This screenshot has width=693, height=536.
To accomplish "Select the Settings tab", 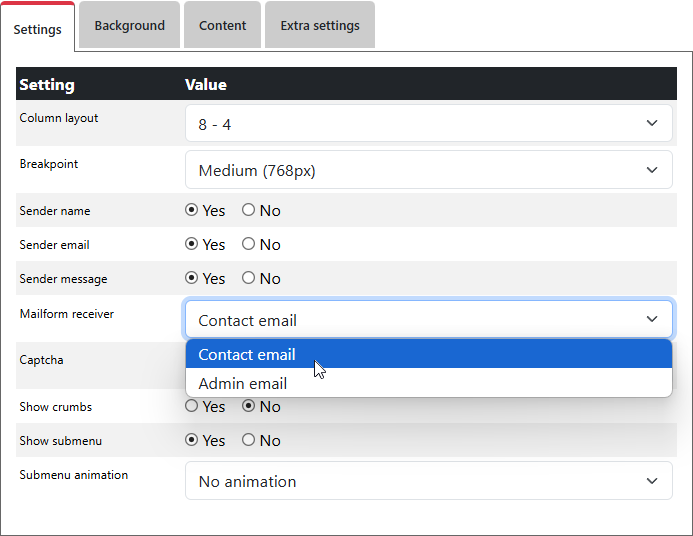I will tap(38, 29).
